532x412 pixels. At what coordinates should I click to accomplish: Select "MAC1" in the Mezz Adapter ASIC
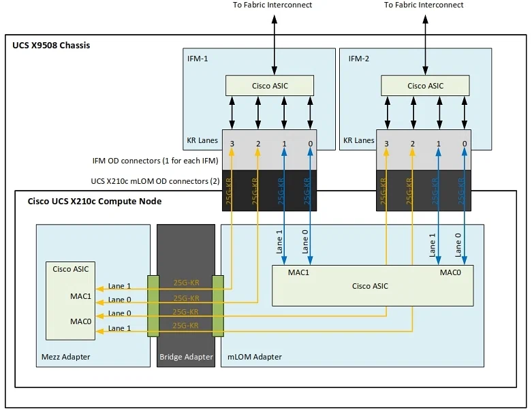81,296
